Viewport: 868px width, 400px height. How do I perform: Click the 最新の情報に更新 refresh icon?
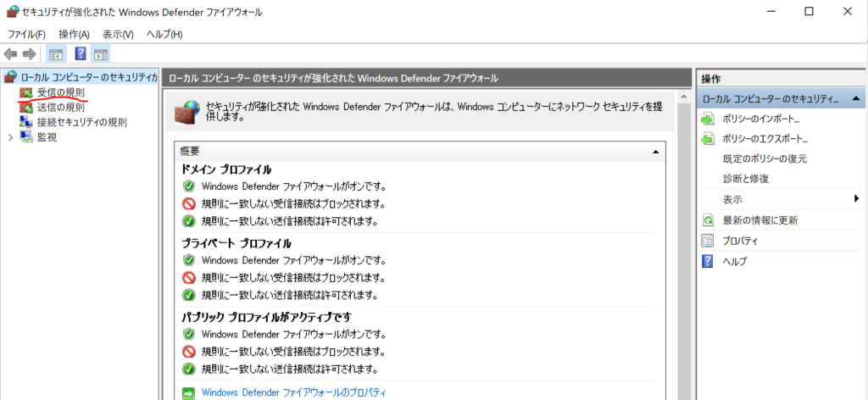click(x=709, y=220)
